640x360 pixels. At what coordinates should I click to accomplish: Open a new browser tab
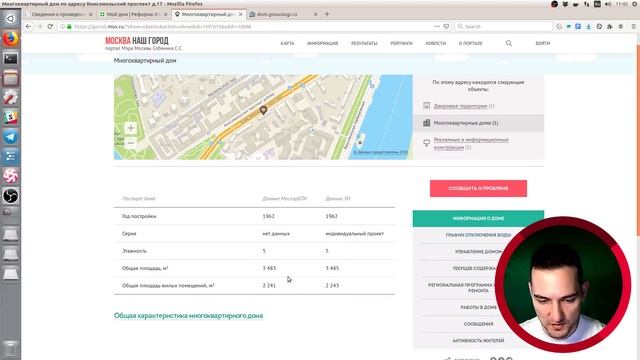327,14
